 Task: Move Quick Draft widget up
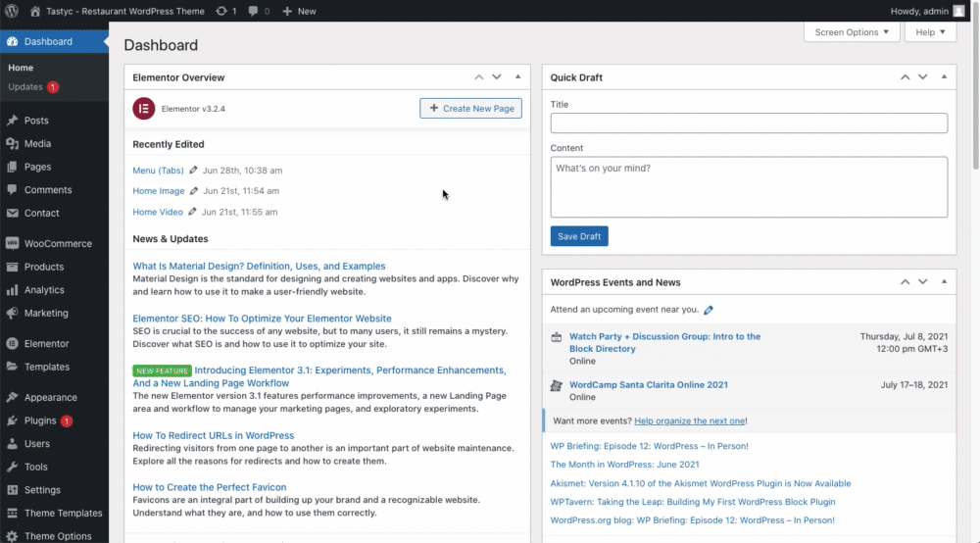[x=905, y=76]
